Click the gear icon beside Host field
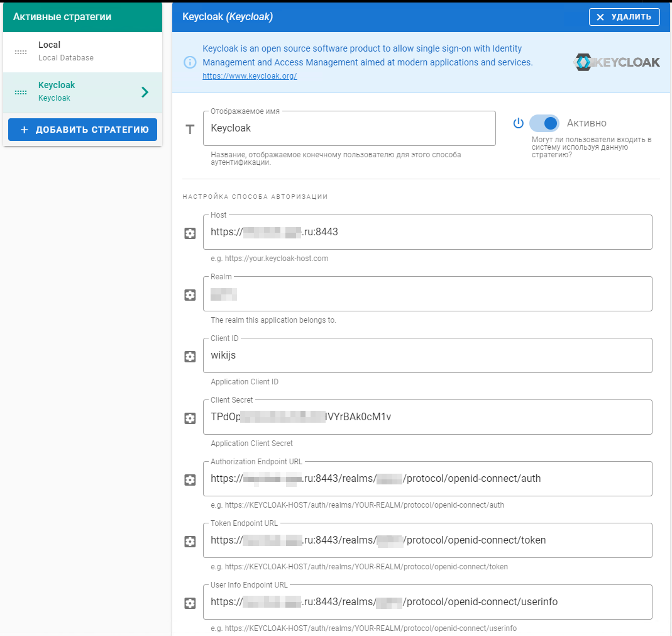672x636 pixels. click(190, 233)
